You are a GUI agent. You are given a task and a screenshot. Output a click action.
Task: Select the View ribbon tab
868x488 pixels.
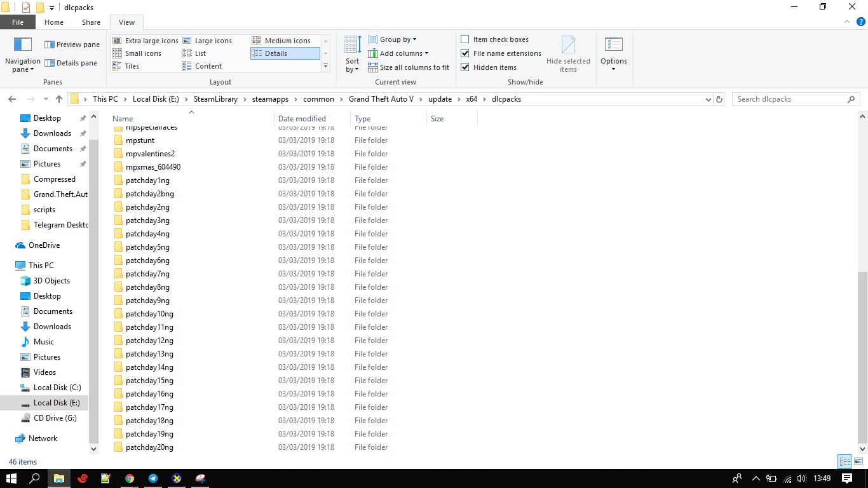[126, 22]
